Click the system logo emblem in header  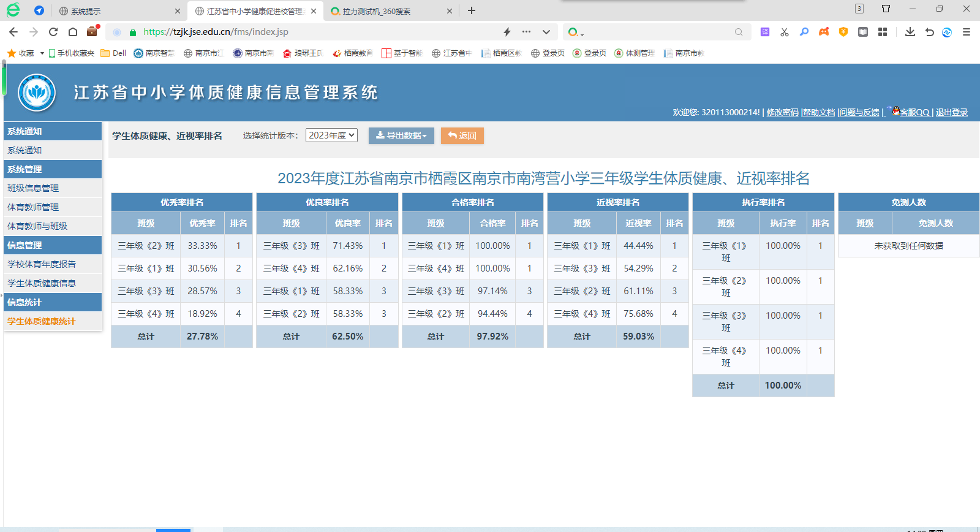pyautogui.click(x=37, y=93)
